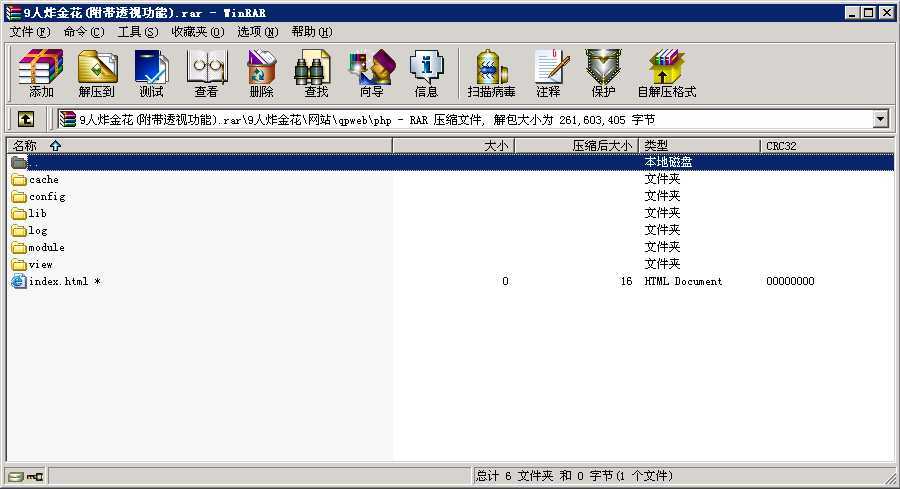Click the drive icon in status bar
This screenshot has height=489, width=900.
click(x=17, y=476)
